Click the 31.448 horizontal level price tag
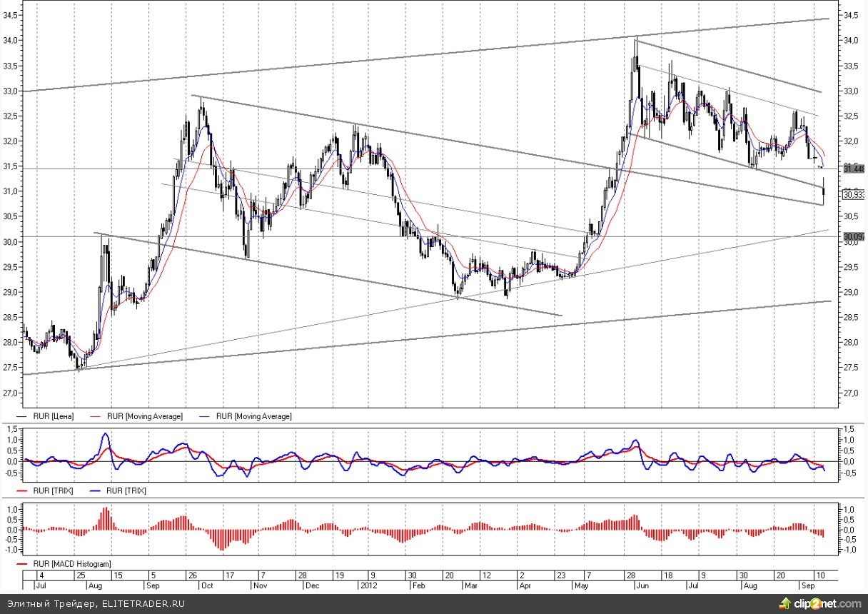Screen dimensions: 868x614 [x=854, y=168]
